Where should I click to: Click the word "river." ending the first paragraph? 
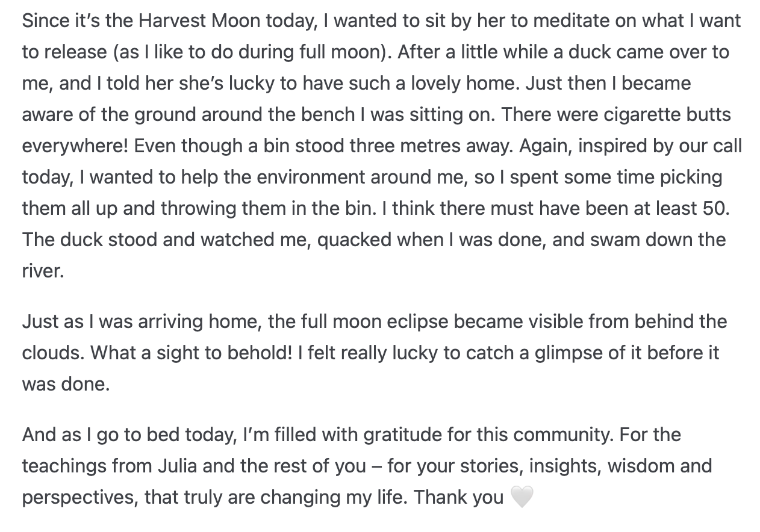pos(43,271)
